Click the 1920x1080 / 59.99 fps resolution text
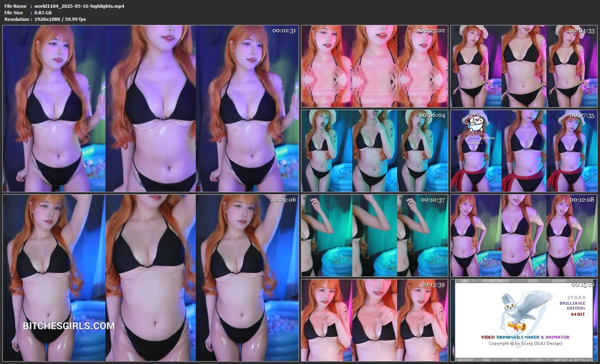 pos(60,19)
